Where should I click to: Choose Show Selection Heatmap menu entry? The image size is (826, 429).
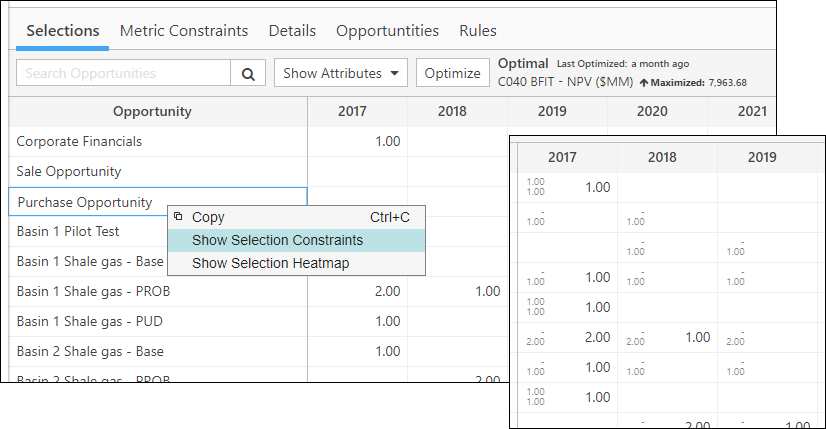pos(270,263)
